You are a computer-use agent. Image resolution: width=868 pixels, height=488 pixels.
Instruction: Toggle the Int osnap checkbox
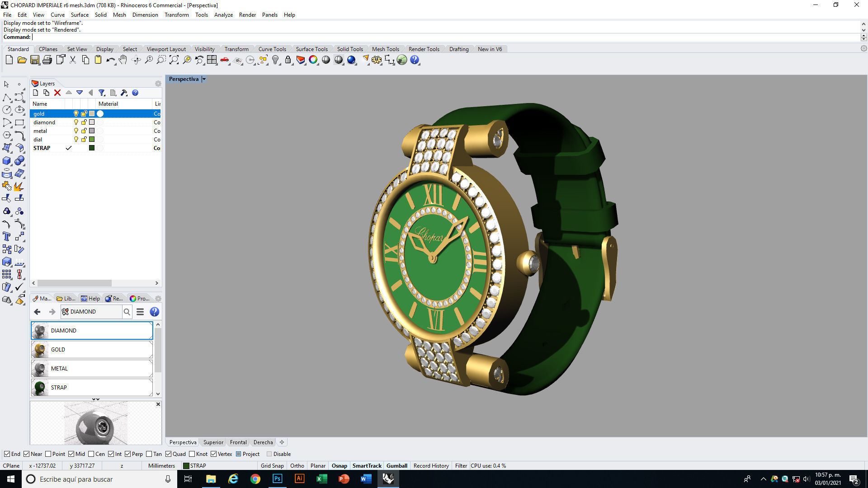111,454
